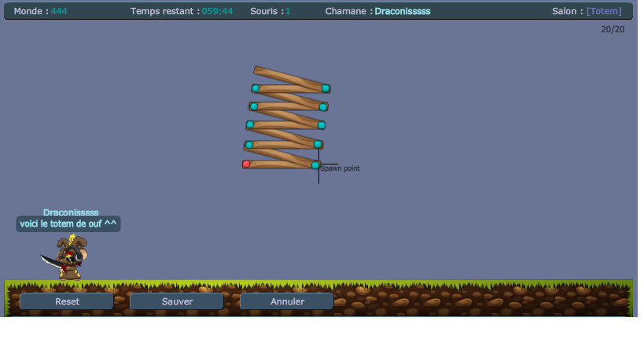Open the [Totem] salon link

click(x=603, y=11)
